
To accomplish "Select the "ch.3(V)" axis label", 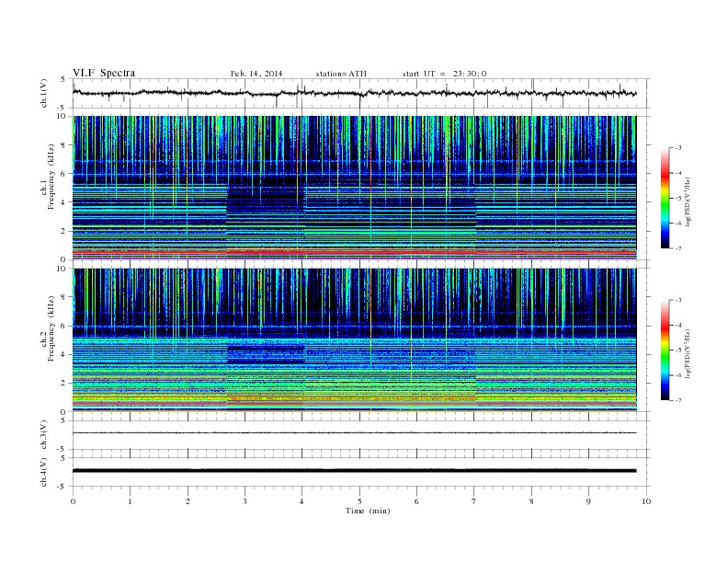I will [44, 435].
